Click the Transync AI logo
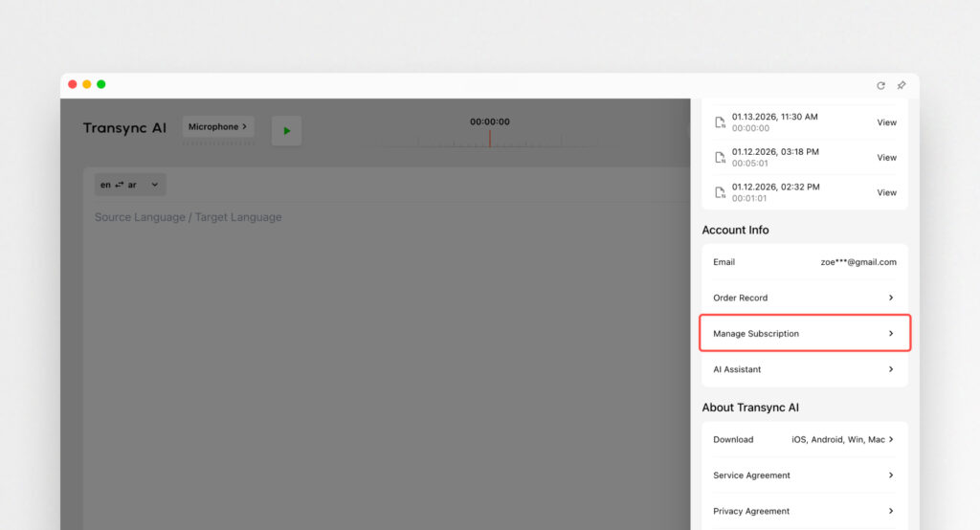Screen dimensions: 980x530 tap(124, 128)
